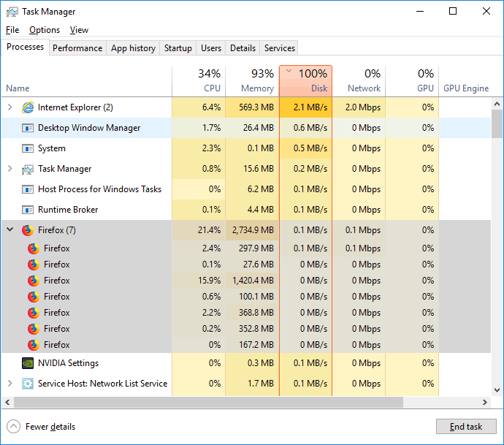Click the Task Manager row icon

click(x=28, y=169)
